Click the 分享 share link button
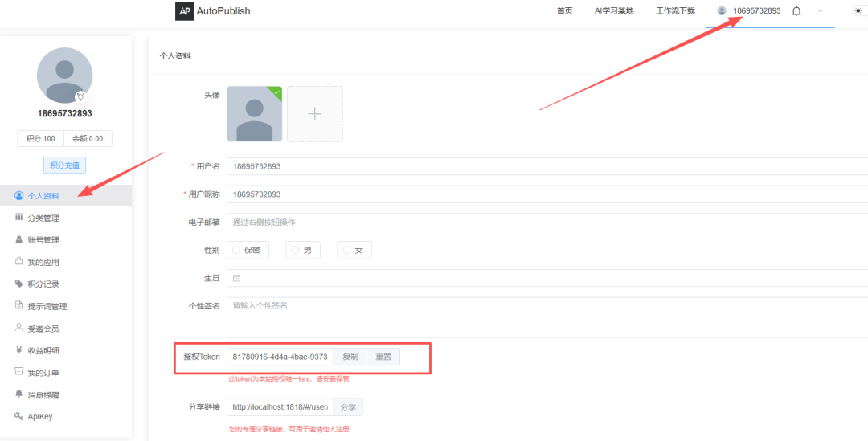Screen dimensions: 868x441 348,407
